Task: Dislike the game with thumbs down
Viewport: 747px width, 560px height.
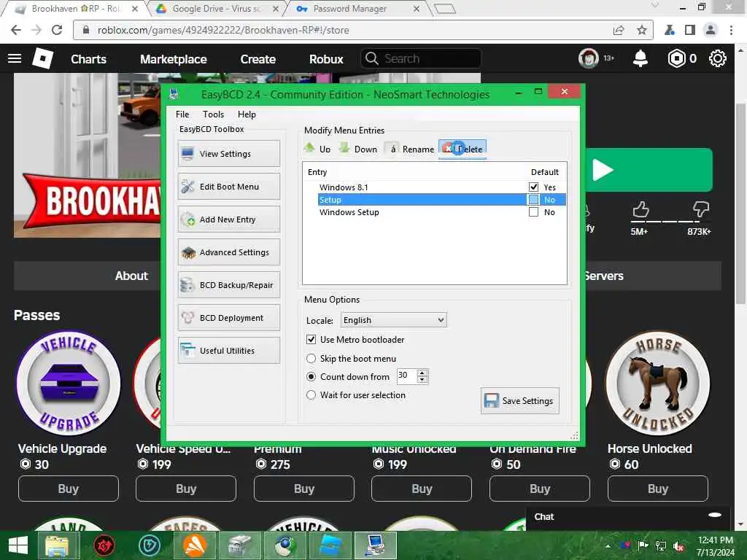Action: pyautogui.click(x=700, y=209)
